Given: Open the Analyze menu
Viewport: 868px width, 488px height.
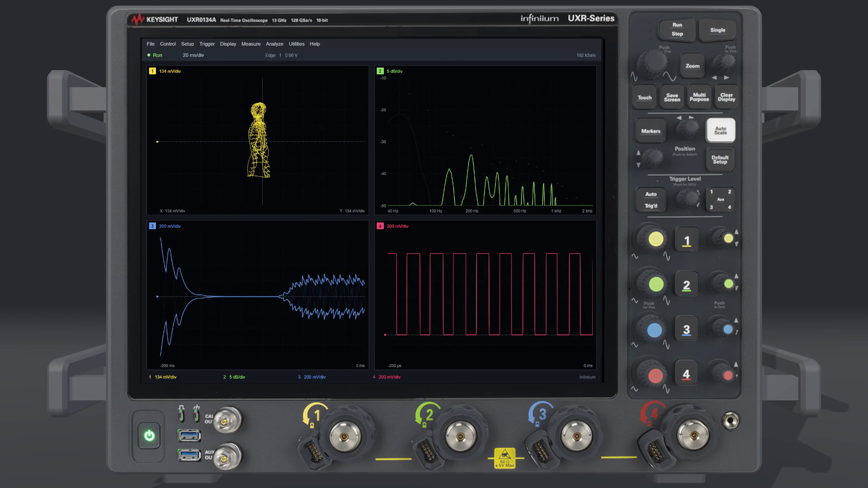Looking at the screenshot, I should click(274, 44).
